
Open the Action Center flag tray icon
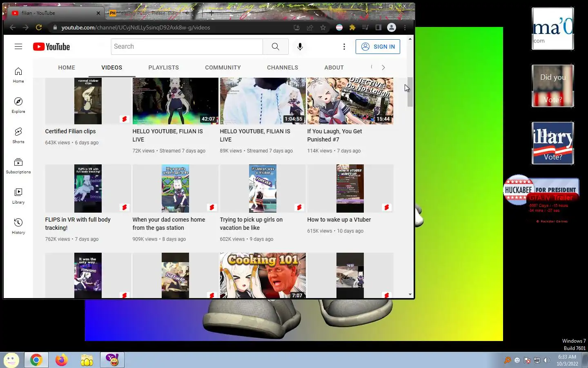pyautogui.click(x=527, y=360)
